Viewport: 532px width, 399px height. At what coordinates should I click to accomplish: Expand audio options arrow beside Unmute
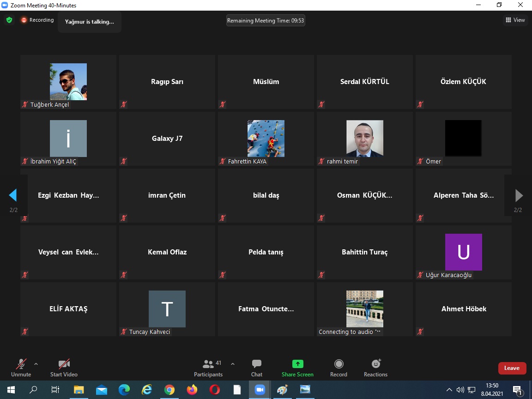[36, 364]
